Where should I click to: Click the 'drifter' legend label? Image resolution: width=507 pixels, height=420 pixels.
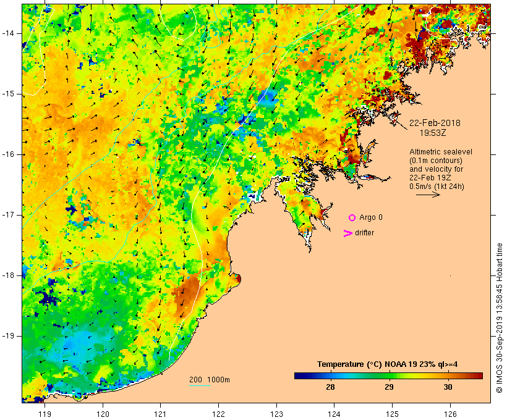point(364,233)
